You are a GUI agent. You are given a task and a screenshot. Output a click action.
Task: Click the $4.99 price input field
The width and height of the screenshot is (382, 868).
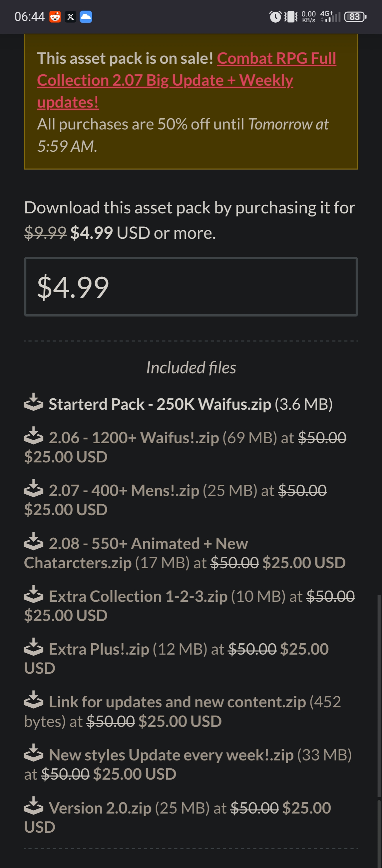tap(191, 287)
